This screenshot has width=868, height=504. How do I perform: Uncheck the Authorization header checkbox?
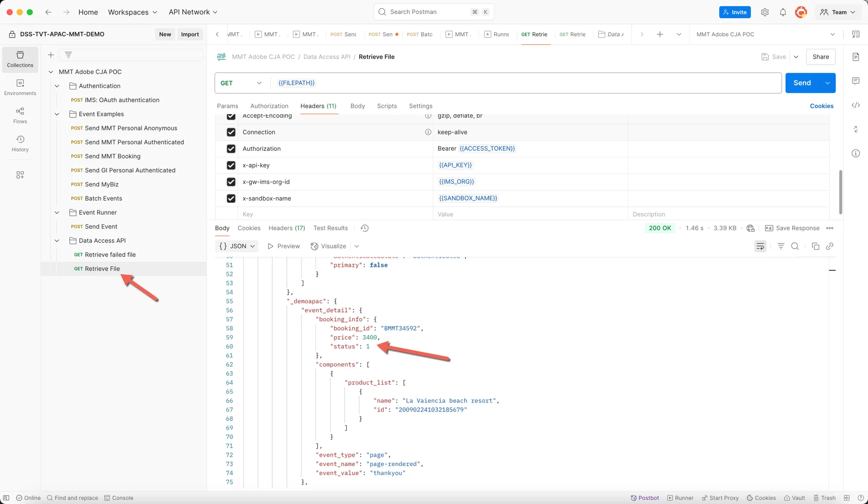coord(231,149)
